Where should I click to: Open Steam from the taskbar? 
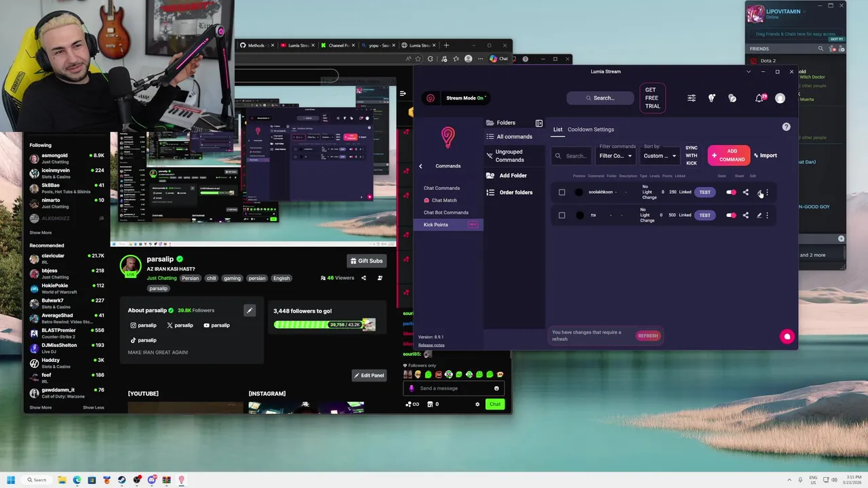pos(122,480)
